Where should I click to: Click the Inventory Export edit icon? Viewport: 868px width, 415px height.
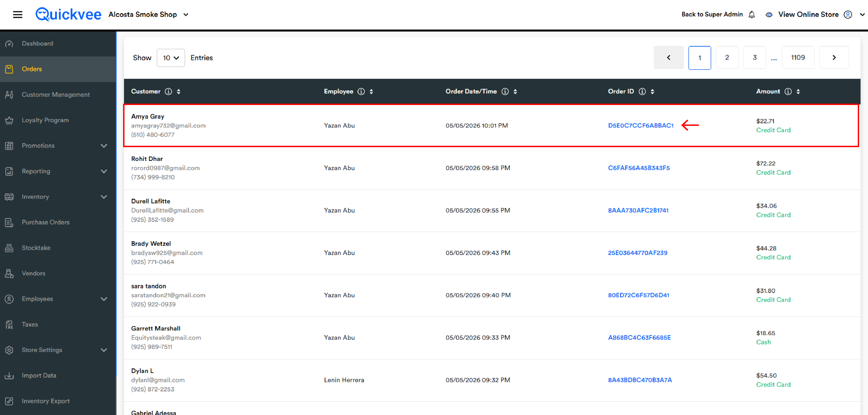pos(9,401)
